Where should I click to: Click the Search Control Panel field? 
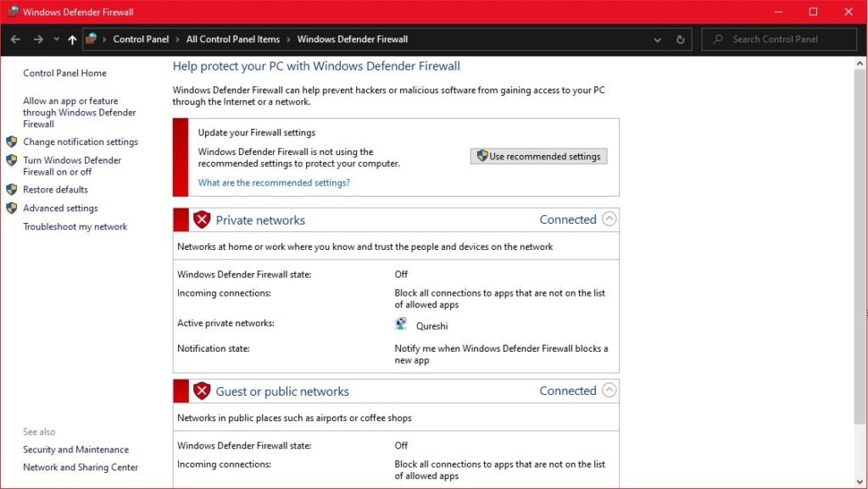pyautogui.click(x=788, y=39)
